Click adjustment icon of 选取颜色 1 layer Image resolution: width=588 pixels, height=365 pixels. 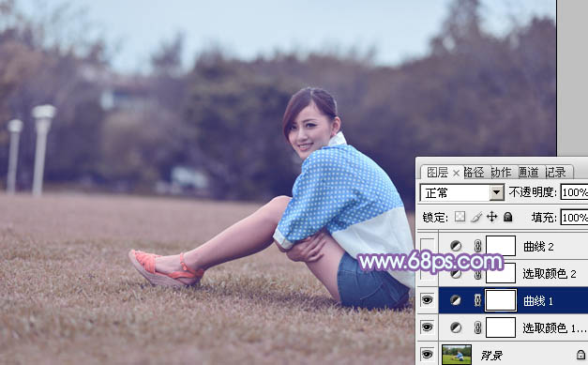pyautogui.click(x=456, y=327)
